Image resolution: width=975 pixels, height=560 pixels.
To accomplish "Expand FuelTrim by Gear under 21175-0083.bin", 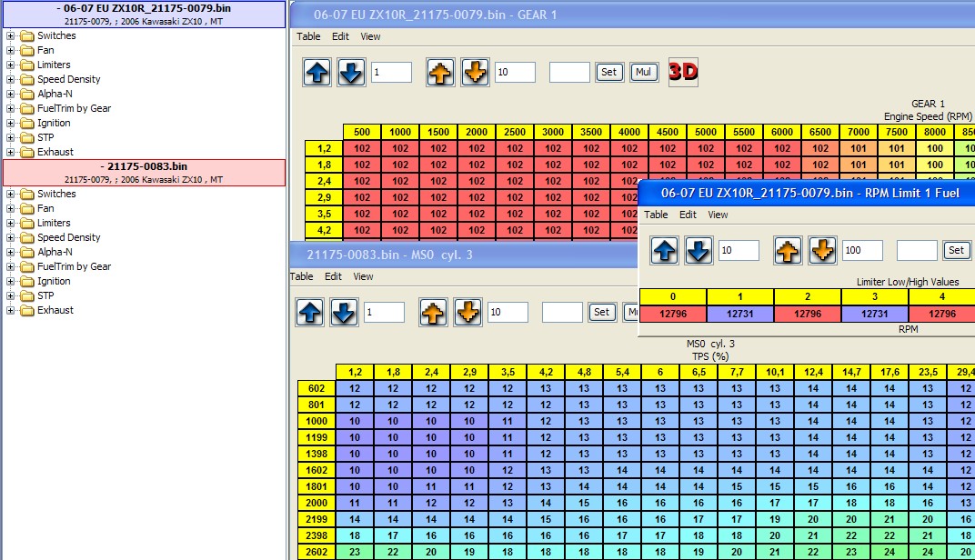I will coord(11,267).
